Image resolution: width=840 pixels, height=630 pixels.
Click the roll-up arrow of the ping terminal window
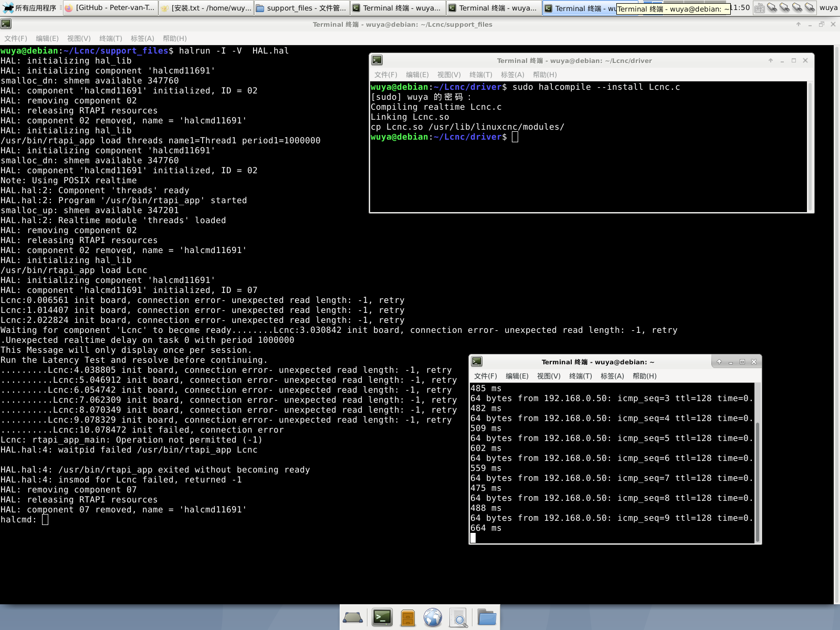[x=719, y=362]
